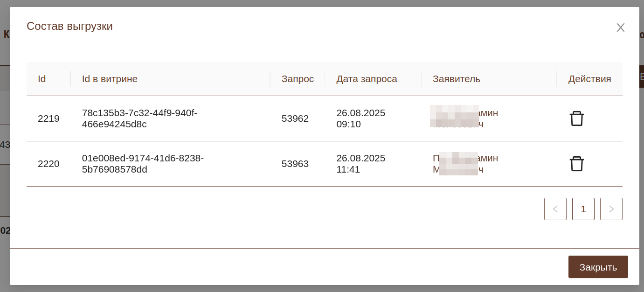This screenshot has height=292, width=644.
Task: Click the Запрос column header
Action: tap(298, 79)
